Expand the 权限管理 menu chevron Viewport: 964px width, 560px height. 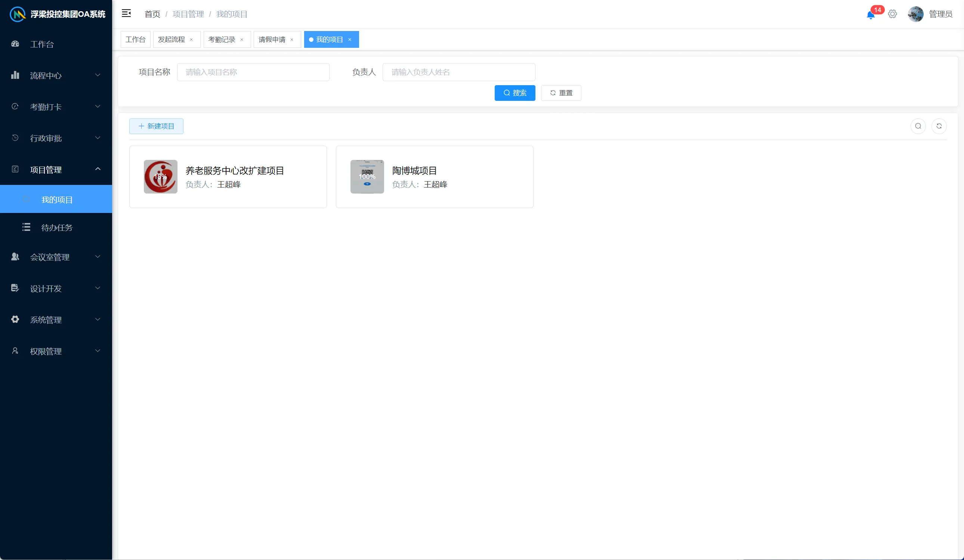(x=98, y=351)
